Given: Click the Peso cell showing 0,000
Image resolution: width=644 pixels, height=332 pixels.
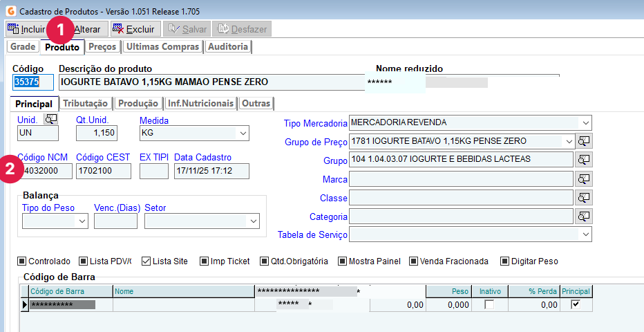Looking at the screenshot, I should point(448,305).
